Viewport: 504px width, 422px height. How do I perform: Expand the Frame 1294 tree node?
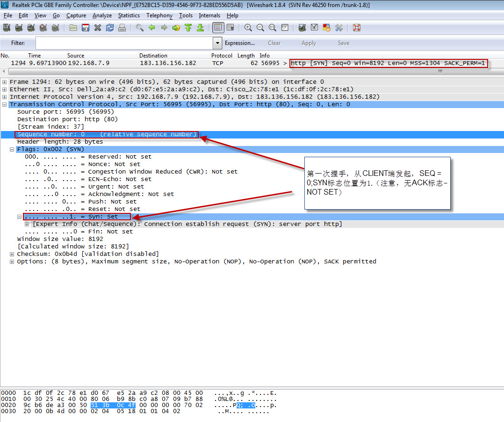point(5,82)
